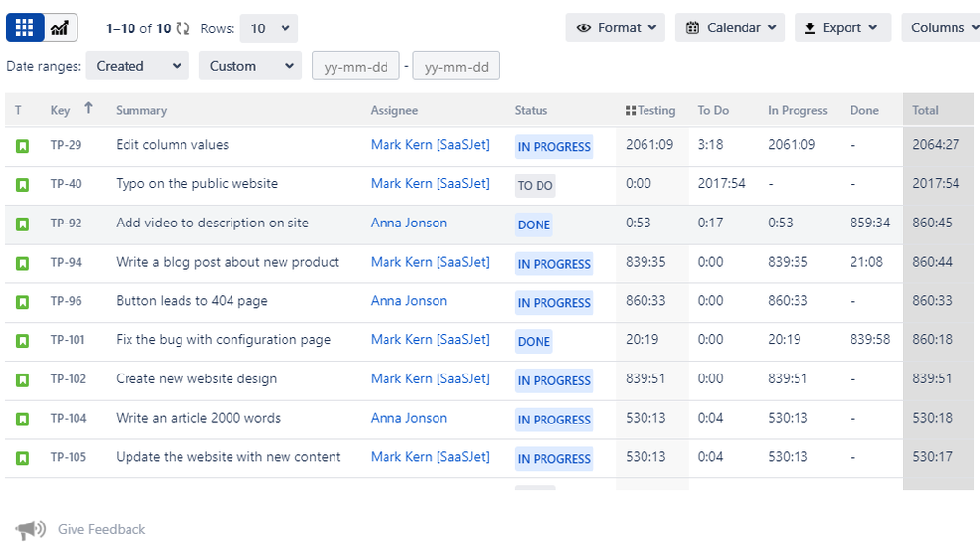Click the start date yy-mm-dd field

coord(356,67)
